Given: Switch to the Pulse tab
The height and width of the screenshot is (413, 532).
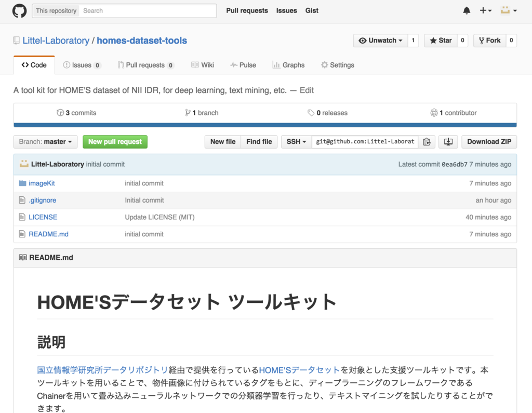Looking at the screenshot, I should 243,65.
